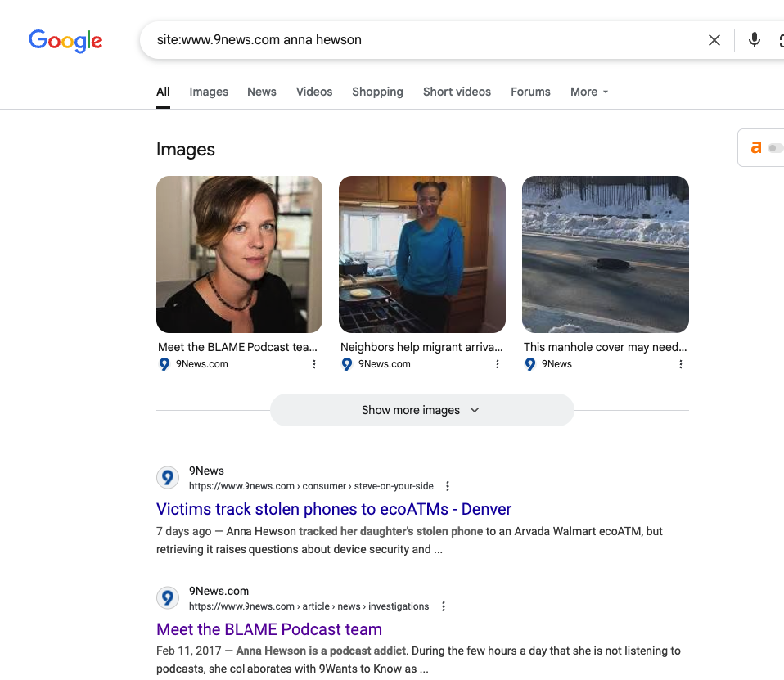
Task: Expand Show more images
Action: [x=421, y=410]
